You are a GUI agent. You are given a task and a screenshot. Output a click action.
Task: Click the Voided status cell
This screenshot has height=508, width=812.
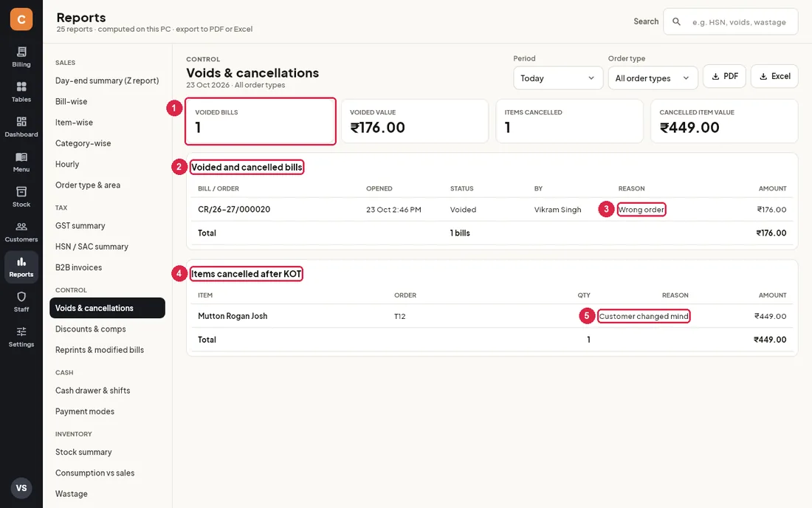[463, 210]
